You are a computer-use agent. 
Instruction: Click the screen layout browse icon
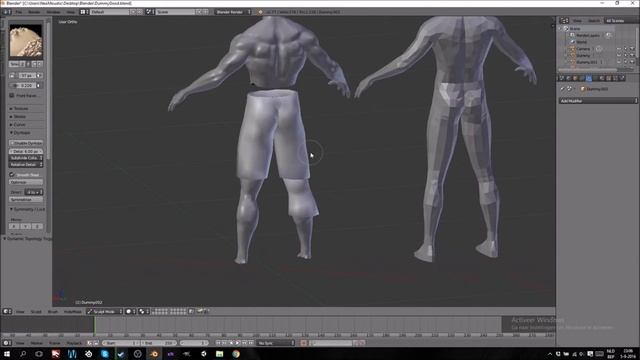coord(83,12)
